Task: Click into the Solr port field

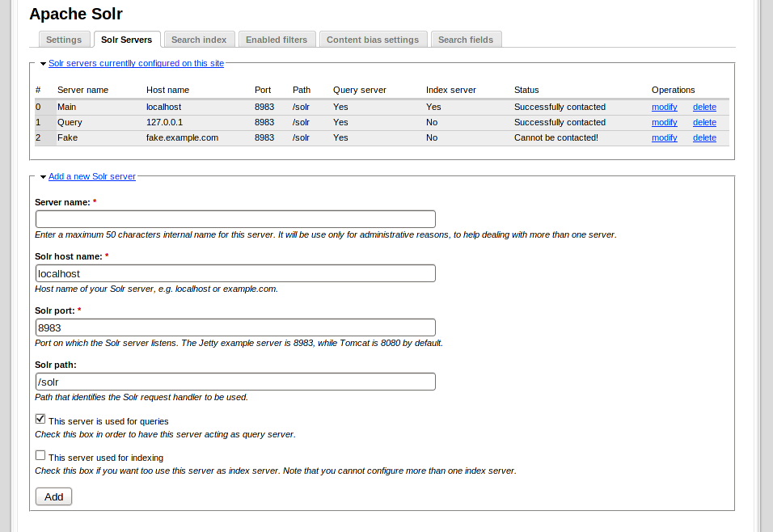Action: [x=235, y=327]
